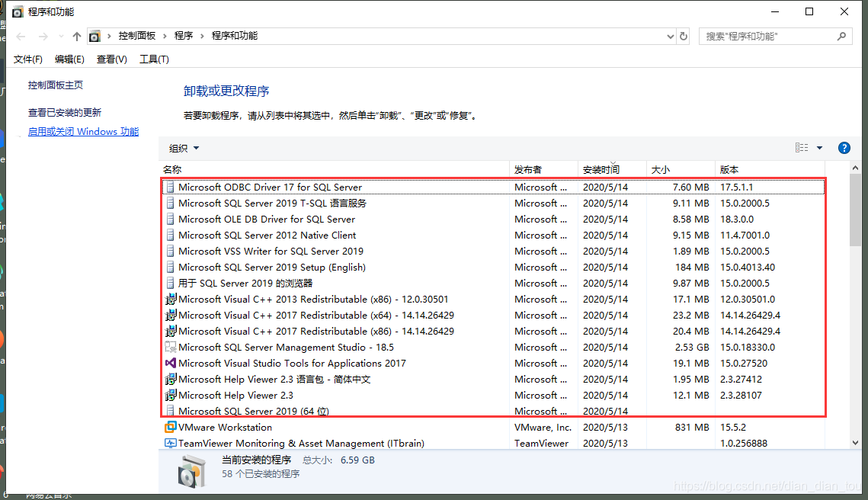
Task: Expand the 组织 dropdown
Action: 184,148
